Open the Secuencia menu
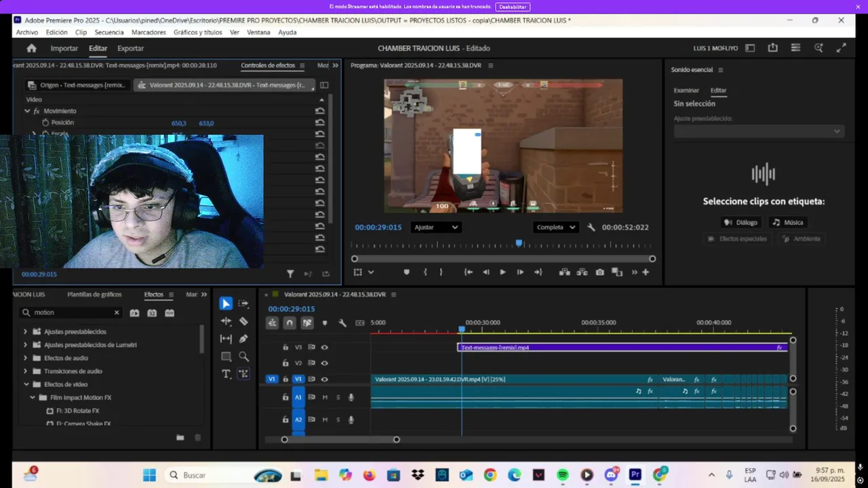Image resolution: width=868 pixels, height=488 pixels. pyautogui.click(x=109, y=33)
